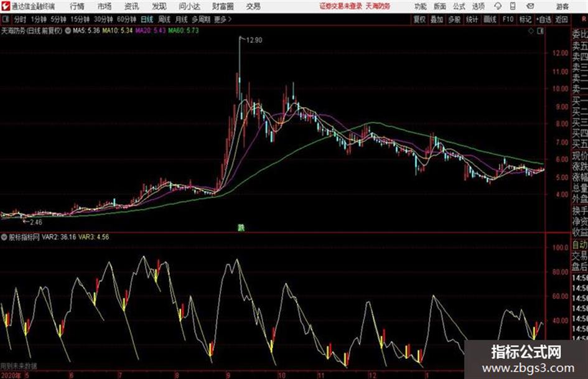588x379 pixels.
Task: Click the 用到未来数据 warning text
Action: [x=19, y=366]
